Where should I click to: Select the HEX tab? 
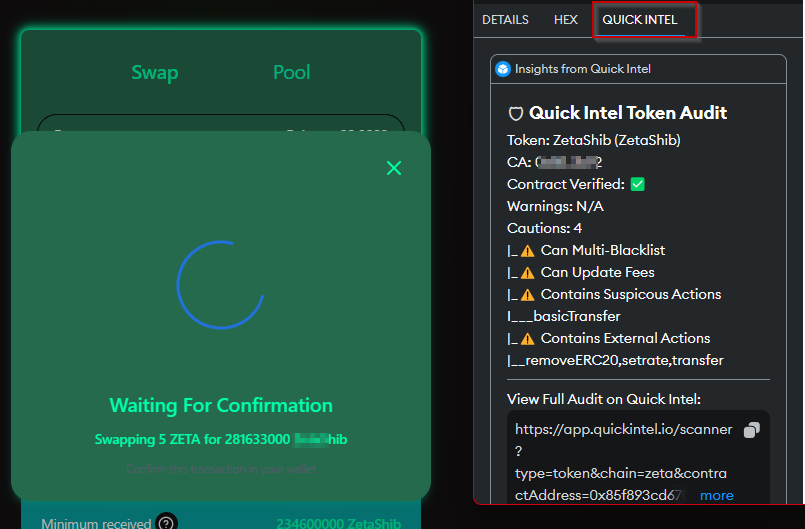pos(566,20)
